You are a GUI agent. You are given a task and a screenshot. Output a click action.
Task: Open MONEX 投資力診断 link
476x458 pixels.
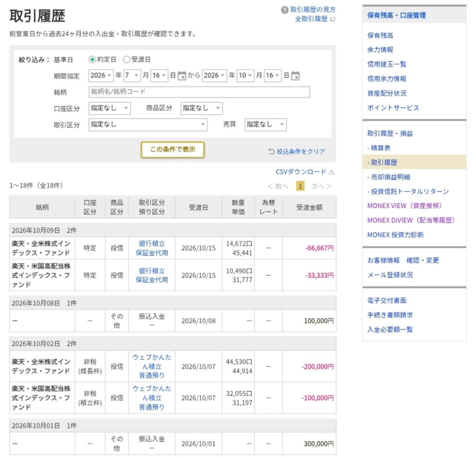pos(395,235)
